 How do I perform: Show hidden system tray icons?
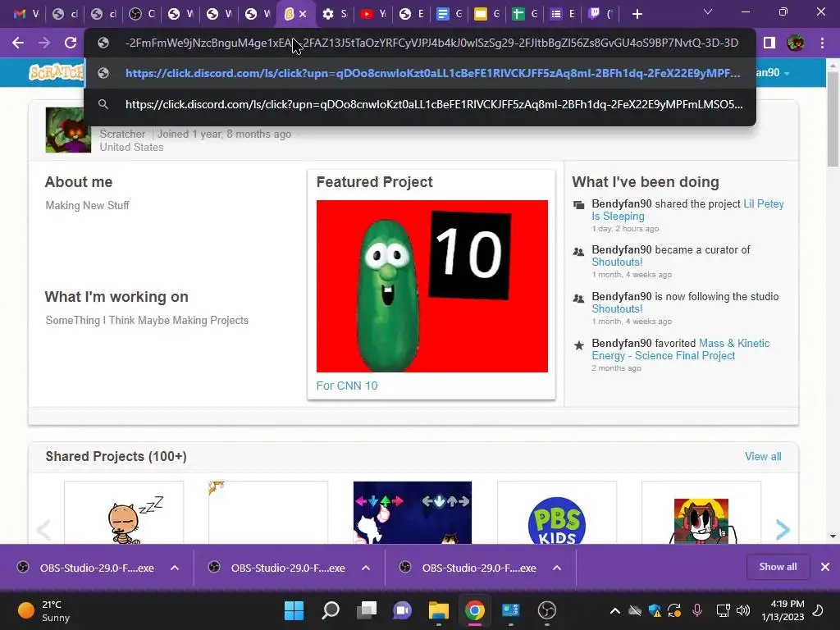pyautogui.click(x=615, y=610)
